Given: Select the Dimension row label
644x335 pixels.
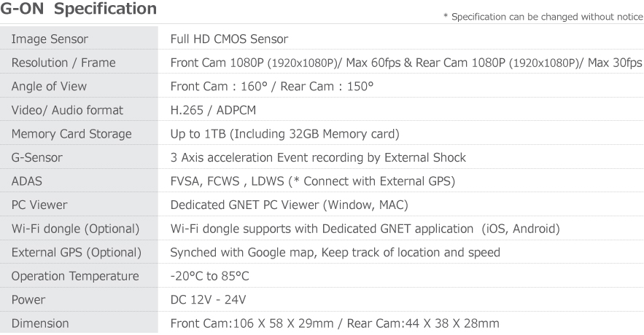Looking at the screenshot, I should pyautogui.click(x=40, y=323).
